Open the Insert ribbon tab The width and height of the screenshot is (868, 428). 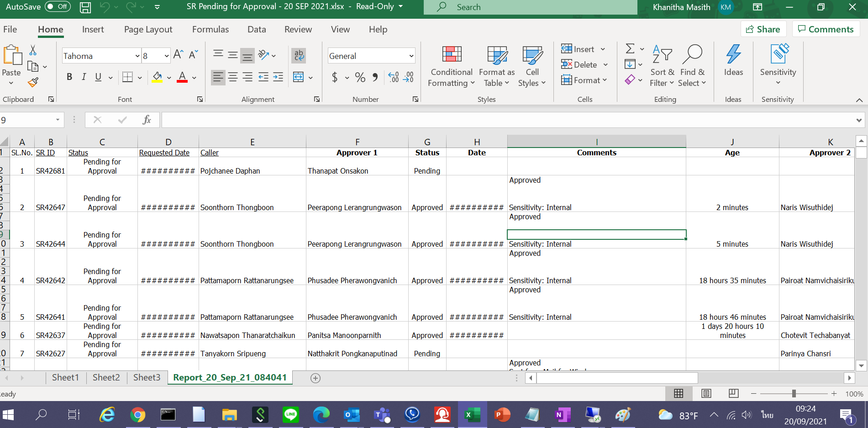[x=93, y=29]
